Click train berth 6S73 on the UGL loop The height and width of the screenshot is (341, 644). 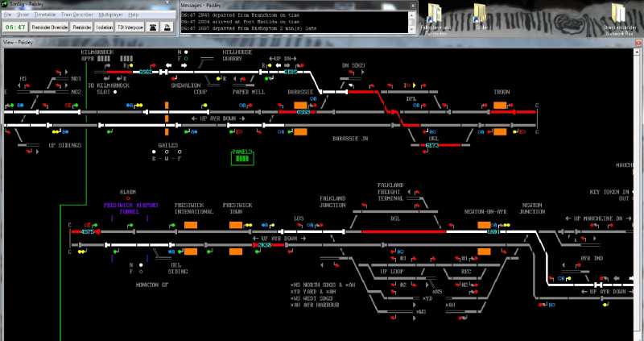pyautogui.click(x=432, y=145)
